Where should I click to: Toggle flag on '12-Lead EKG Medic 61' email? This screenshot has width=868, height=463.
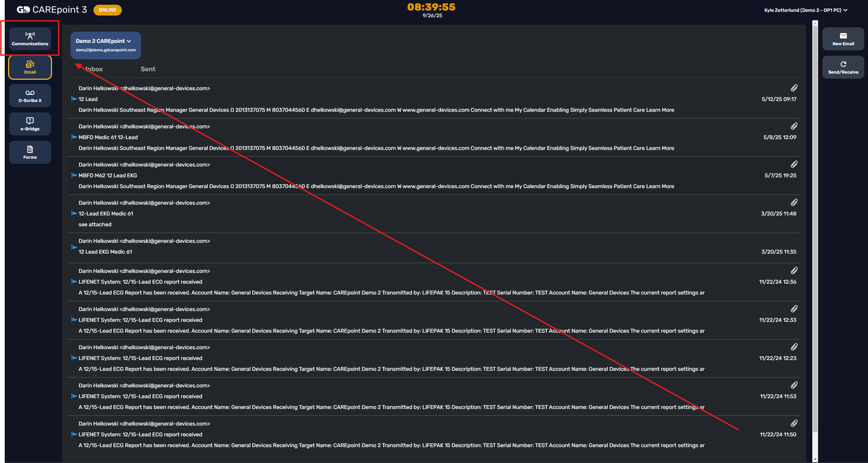coord(74,213)
